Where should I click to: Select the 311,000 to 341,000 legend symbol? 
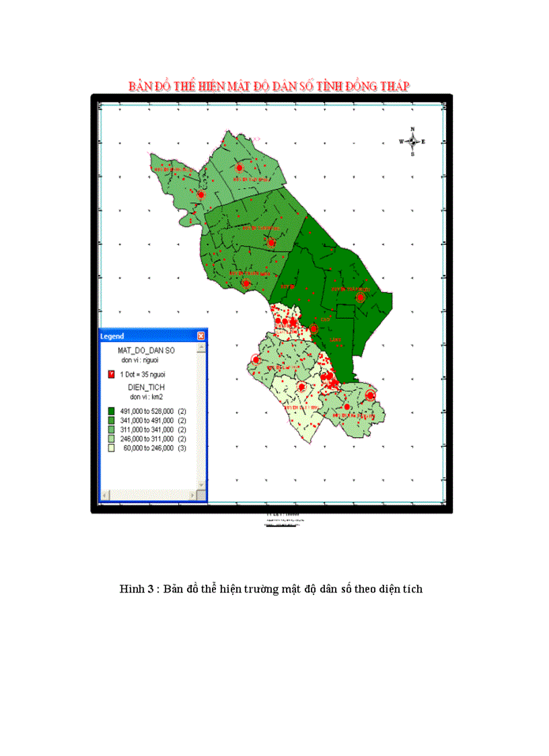pos(111,429)
